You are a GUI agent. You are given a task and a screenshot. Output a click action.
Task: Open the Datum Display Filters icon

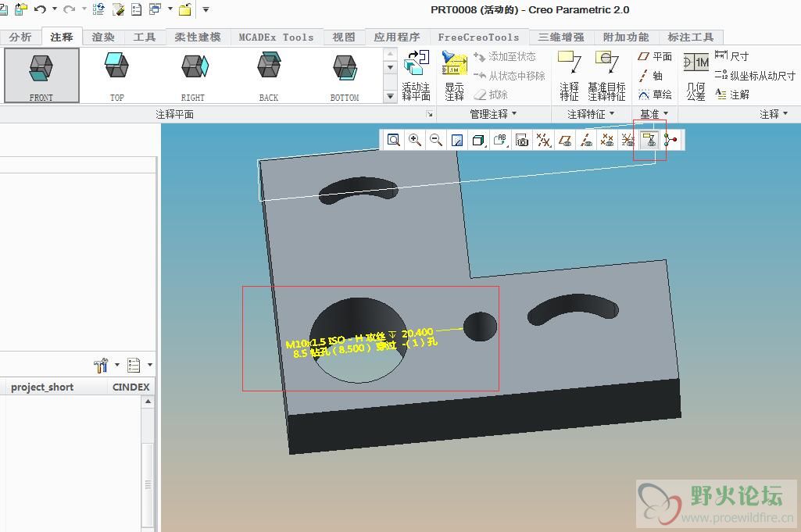tap(544, 140)
